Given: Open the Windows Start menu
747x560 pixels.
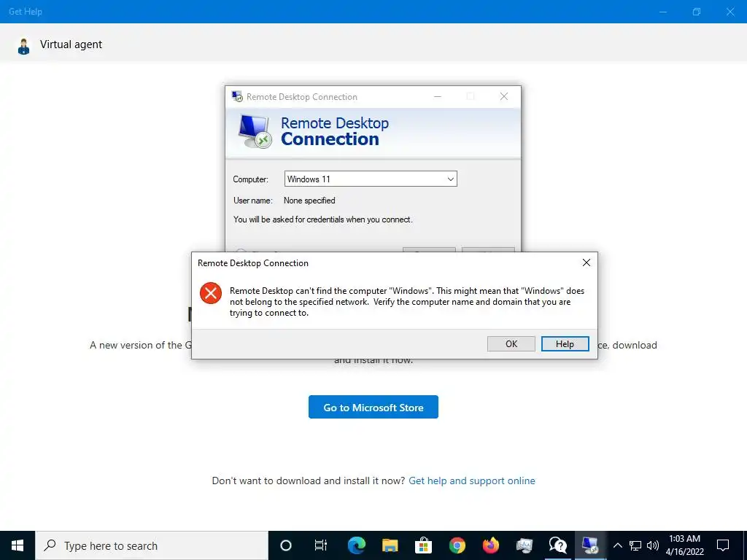Looking at the screenshot, I should click(18, 545).
